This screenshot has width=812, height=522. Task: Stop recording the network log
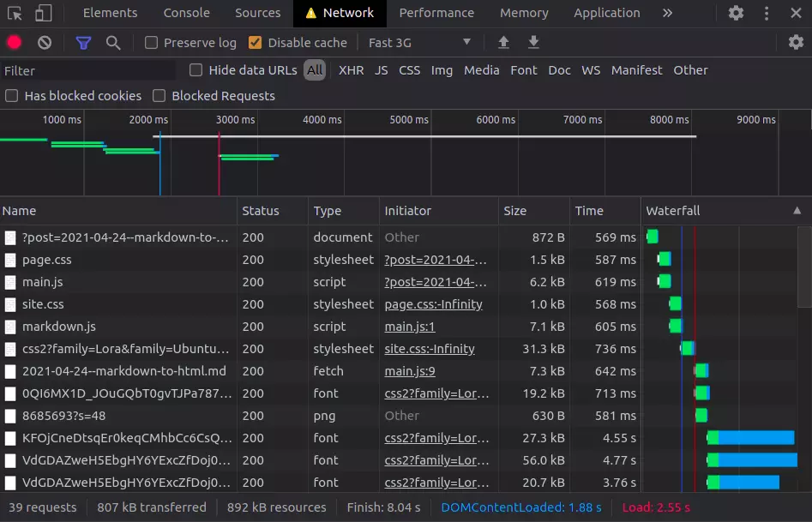pos(15,43)
